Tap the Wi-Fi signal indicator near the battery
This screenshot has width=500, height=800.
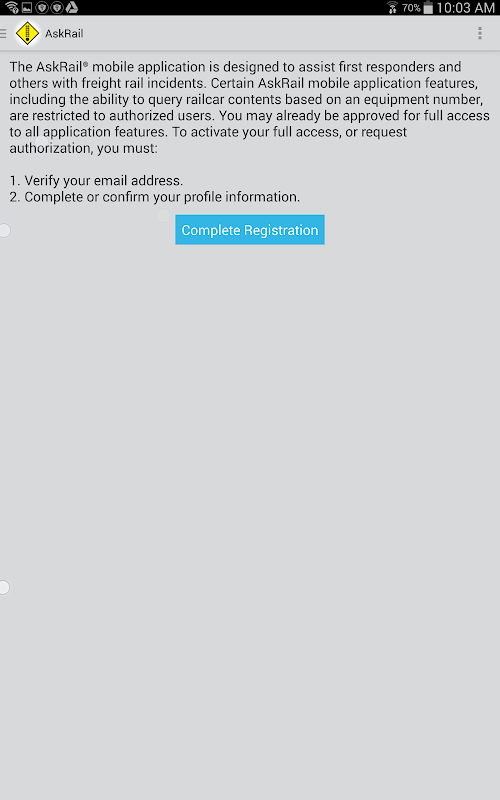coord(392,8)
